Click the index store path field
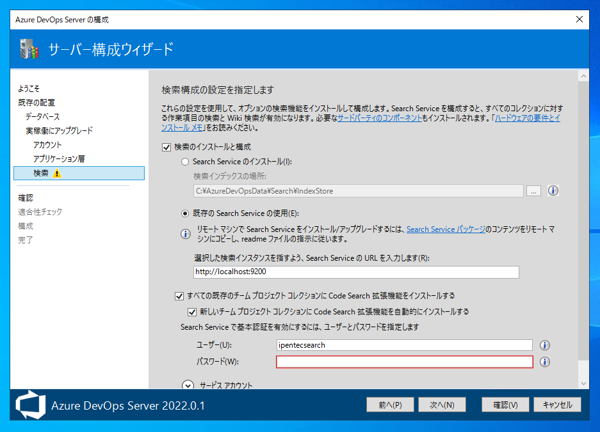The image size is (600, 432). coord(358,191)
